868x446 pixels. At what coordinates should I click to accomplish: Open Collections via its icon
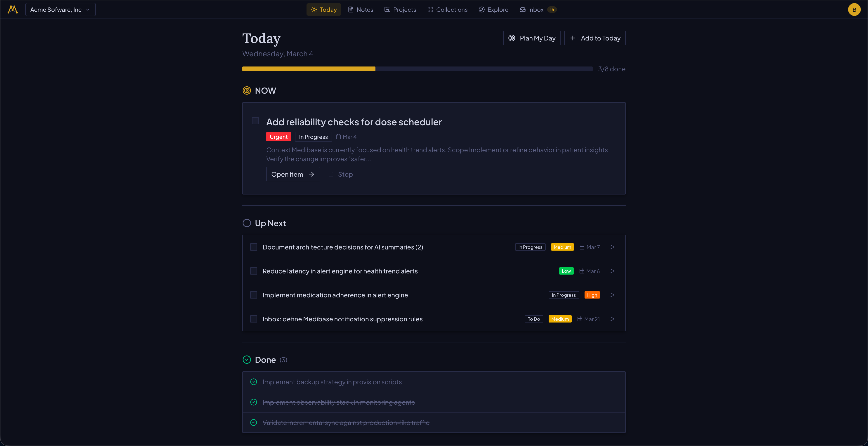tap(430, 9)
